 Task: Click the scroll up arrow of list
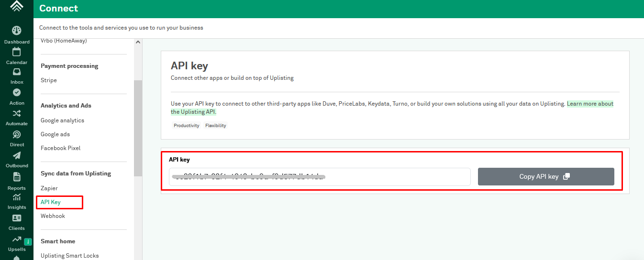pyautogui.click(x=138, y=42)
